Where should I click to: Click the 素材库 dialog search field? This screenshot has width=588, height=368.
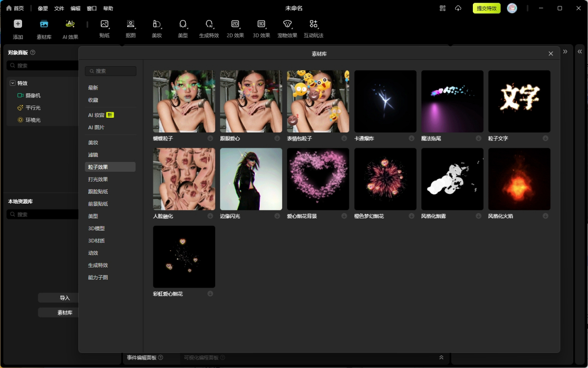pos(111,71)
